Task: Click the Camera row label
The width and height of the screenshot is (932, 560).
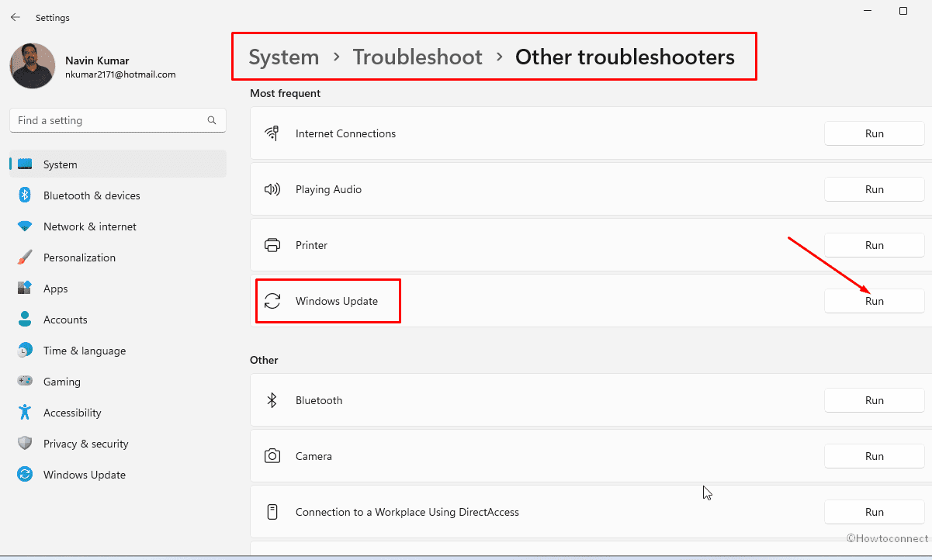Action: click(x=314, y=456)
